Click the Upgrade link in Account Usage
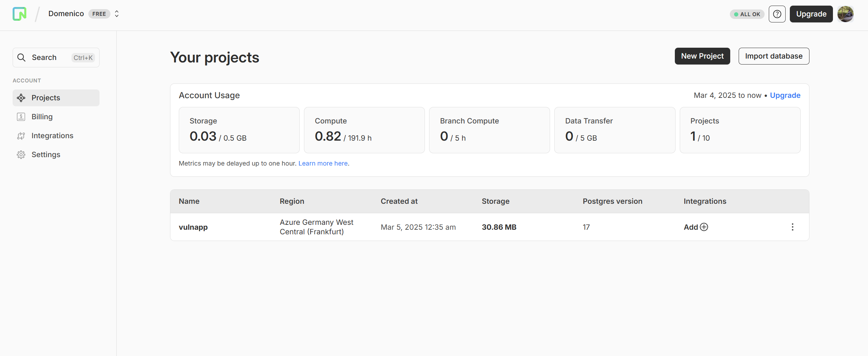The width and height of the screenshot is (868, 356). coord(785,95)
